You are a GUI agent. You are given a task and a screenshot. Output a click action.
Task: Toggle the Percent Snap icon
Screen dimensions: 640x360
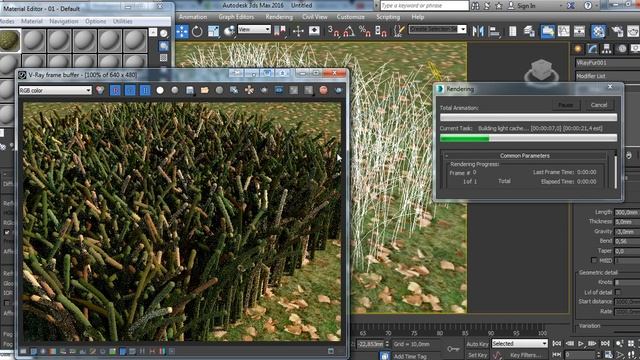point(364,31)
